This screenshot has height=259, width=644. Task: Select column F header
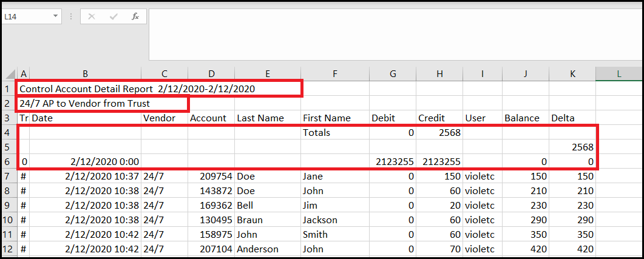(334, 73)
